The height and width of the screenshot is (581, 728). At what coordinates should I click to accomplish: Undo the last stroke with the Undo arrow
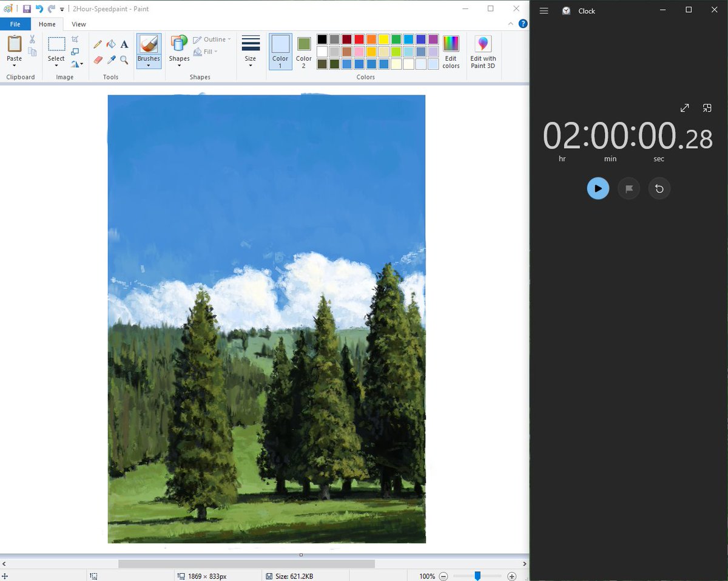39,9
